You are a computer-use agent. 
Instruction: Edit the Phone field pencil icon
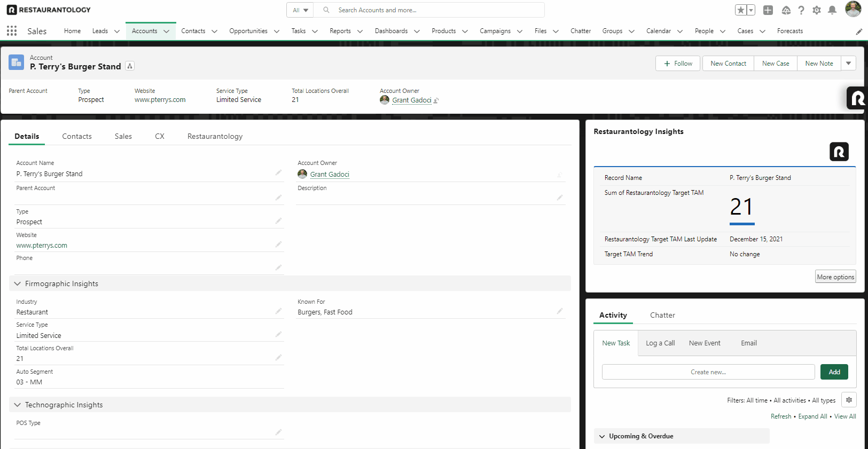278,267
